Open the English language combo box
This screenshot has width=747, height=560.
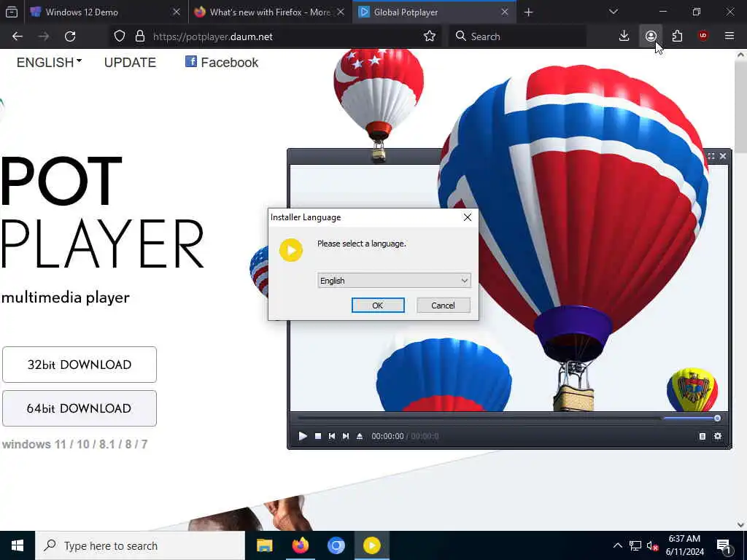394,281
